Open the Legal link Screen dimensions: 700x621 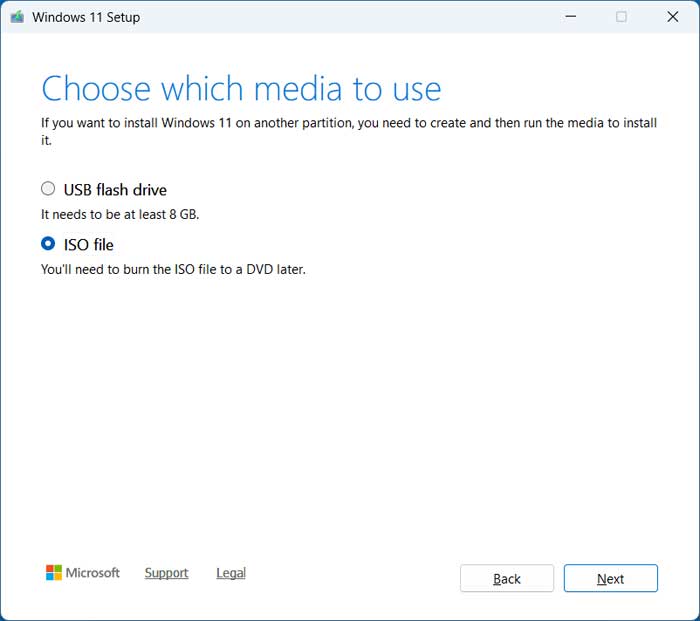(x=231, y=573)
